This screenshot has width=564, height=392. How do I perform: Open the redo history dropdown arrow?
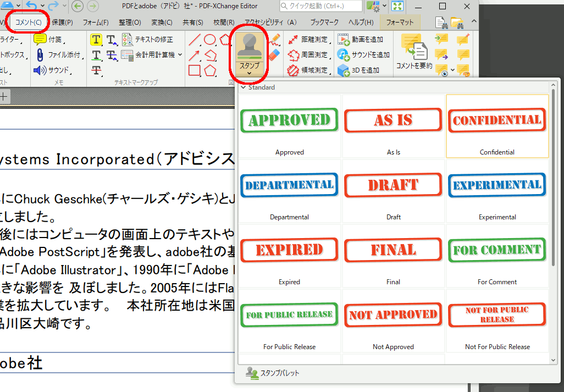[64, 5]
